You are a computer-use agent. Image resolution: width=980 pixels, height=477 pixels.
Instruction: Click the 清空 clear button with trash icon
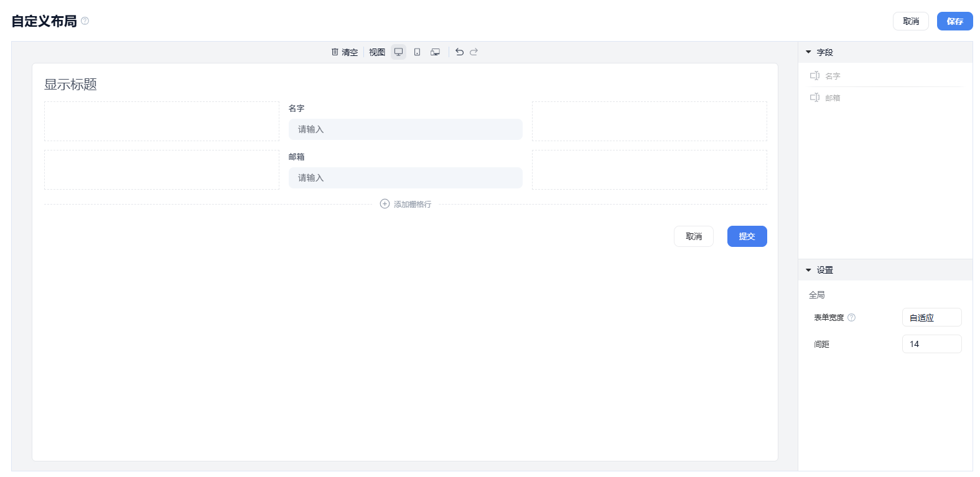pyautogui.click(x=344, y=52)
